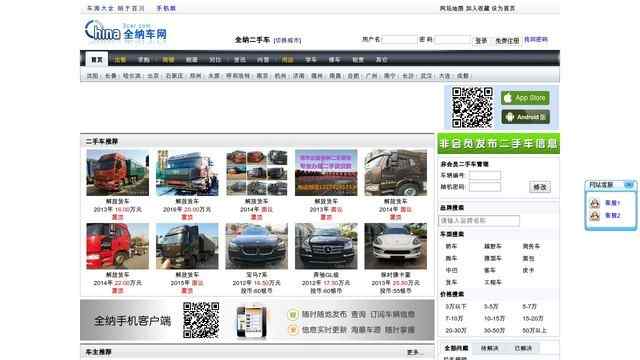Screen dimensions: 640x360
Task: Choose the 沈阳 city link
Action: tap(92, 76)
